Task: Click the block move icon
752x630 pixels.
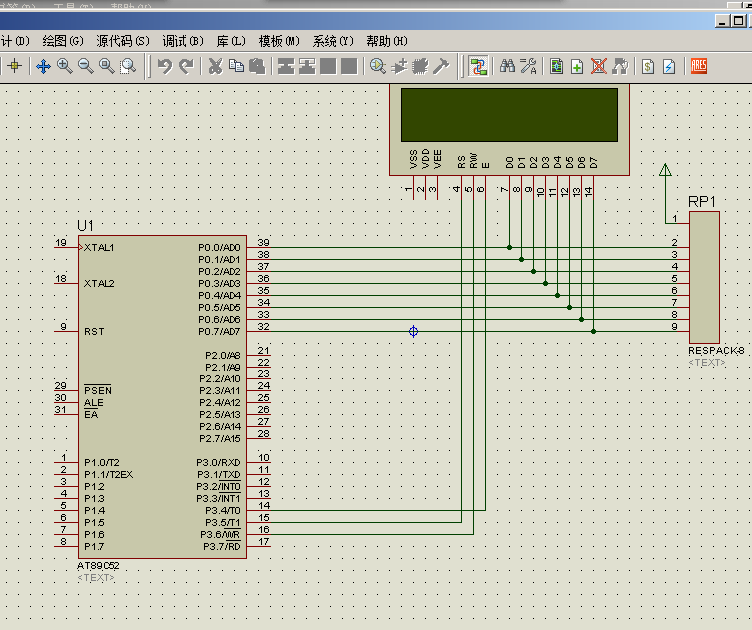Action: [x=307, y=66]
